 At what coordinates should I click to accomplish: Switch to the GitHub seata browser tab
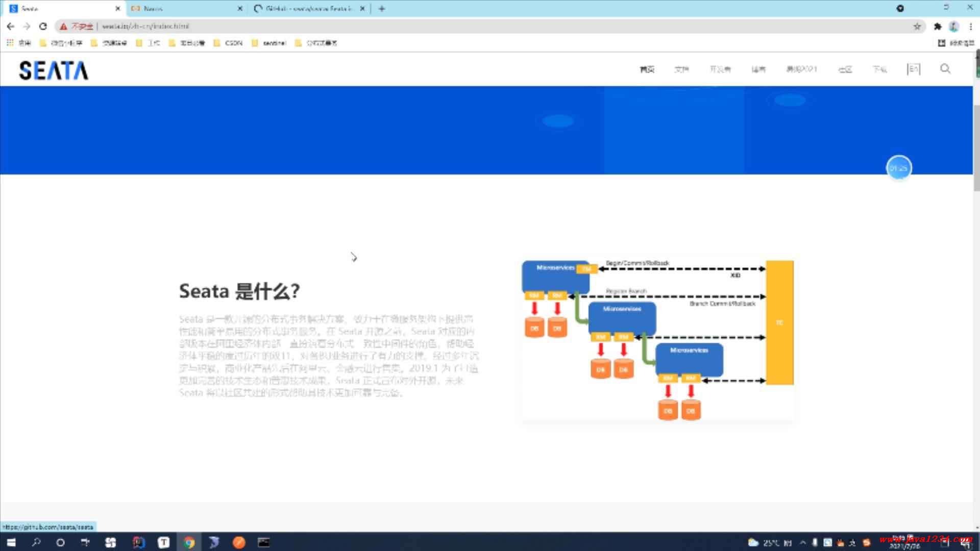coord(309,8)
